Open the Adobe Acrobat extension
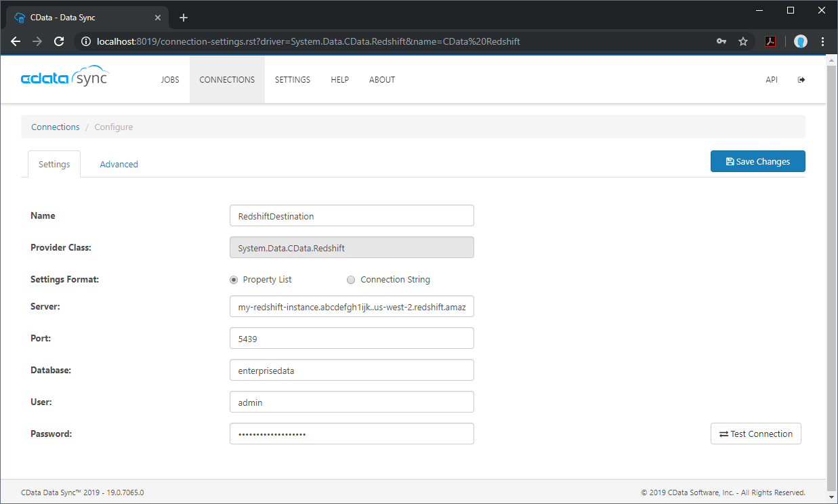 point(771,41)
